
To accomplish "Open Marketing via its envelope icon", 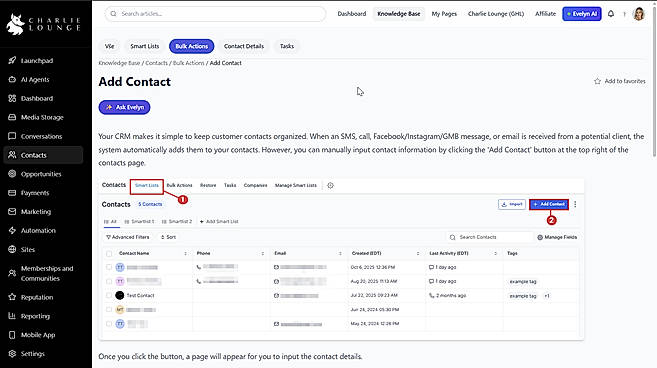I will (12, 211).
